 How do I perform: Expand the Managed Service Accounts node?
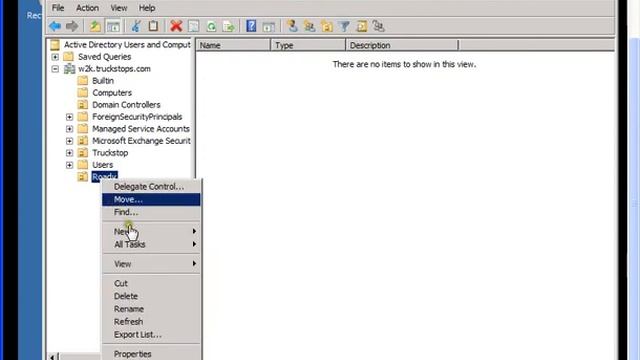[69, 129]
